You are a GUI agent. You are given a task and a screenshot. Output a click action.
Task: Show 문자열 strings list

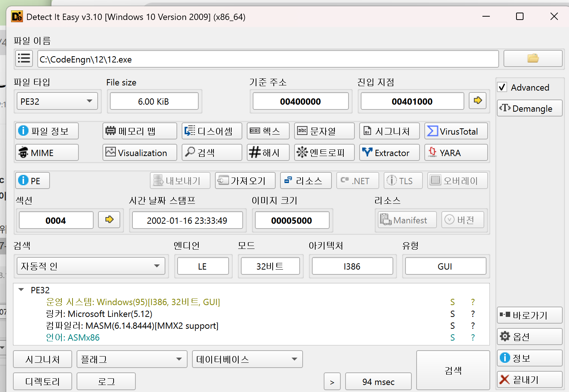coord(324,131)
